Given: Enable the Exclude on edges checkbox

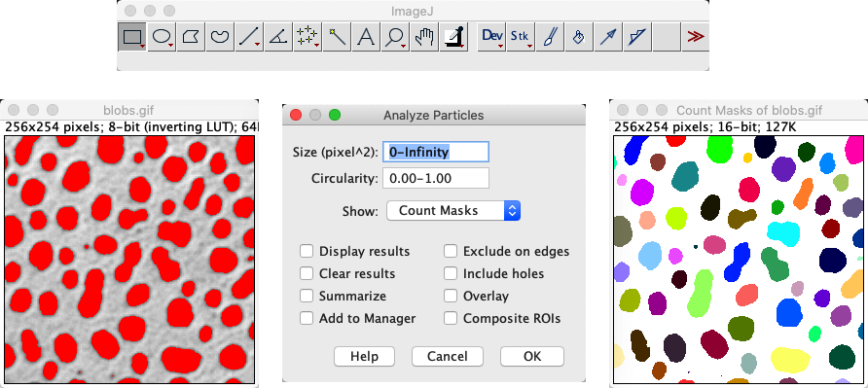Looking at the screenshot, I should point(451,251).
